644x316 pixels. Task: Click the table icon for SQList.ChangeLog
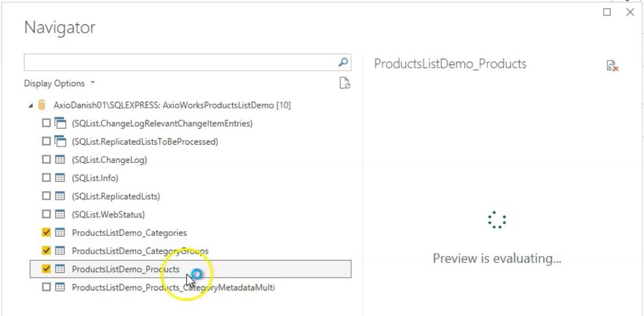tap(60, 160)
